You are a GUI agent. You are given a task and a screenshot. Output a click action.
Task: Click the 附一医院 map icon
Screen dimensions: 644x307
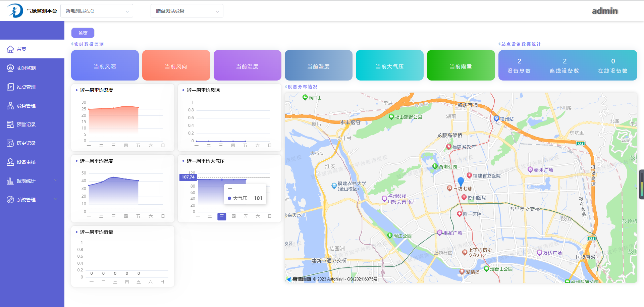[x=460, y=214]
